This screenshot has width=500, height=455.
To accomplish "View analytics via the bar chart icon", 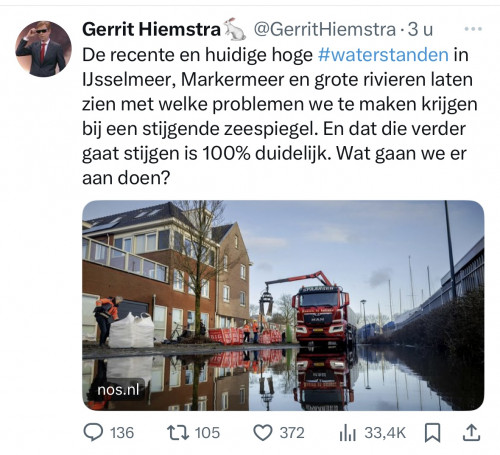I will coord(348,433).
